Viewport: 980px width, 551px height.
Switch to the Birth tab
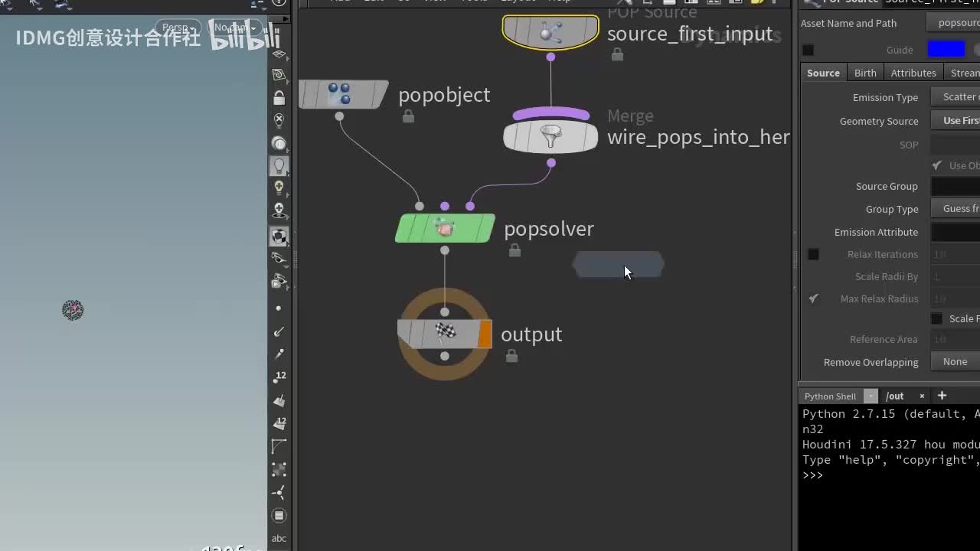point(865,73)
